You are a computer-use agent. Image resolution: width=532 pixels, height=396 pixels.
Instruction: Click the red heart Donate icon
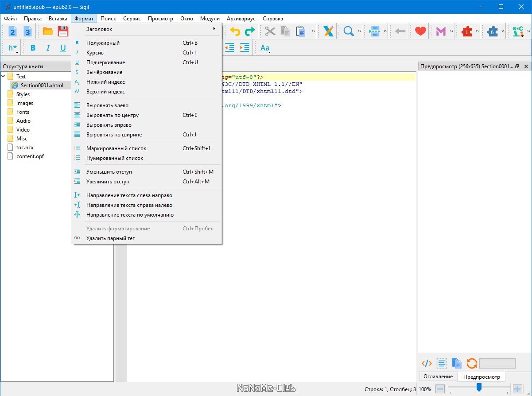click(420, 31)
